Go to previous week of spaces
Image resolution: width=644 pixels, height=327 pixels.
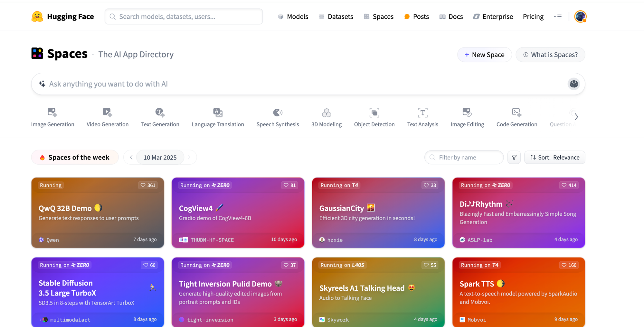point(131,157)
